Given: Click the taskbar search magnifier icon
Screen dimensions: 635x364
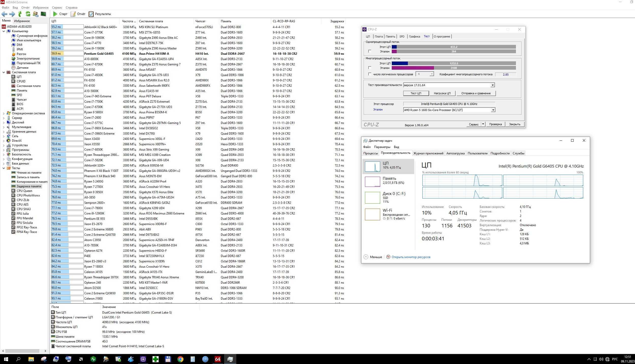Looking at the screenshot, I should (x=19, y=359).
